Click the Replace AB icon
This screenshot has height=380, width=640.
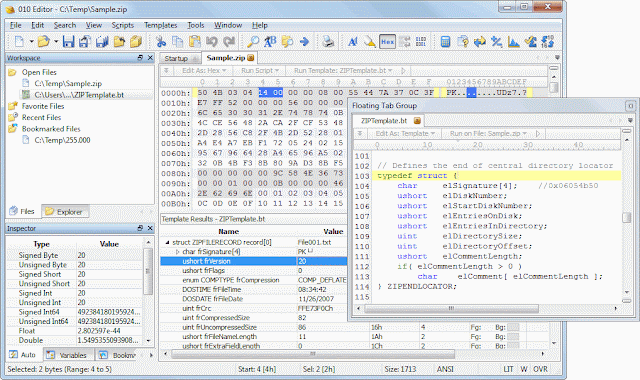click(270, 41)
